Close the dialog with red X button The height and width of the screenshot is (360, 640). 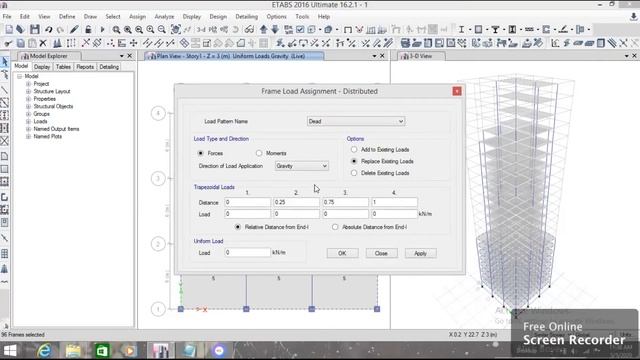(457, 91)
